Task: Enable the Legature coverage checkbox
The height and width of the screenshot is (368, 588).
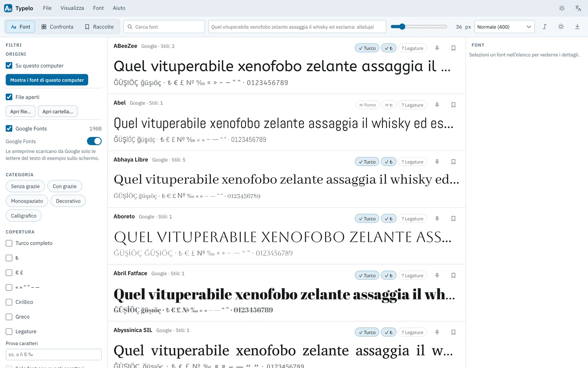Action: tap(9, 332)
